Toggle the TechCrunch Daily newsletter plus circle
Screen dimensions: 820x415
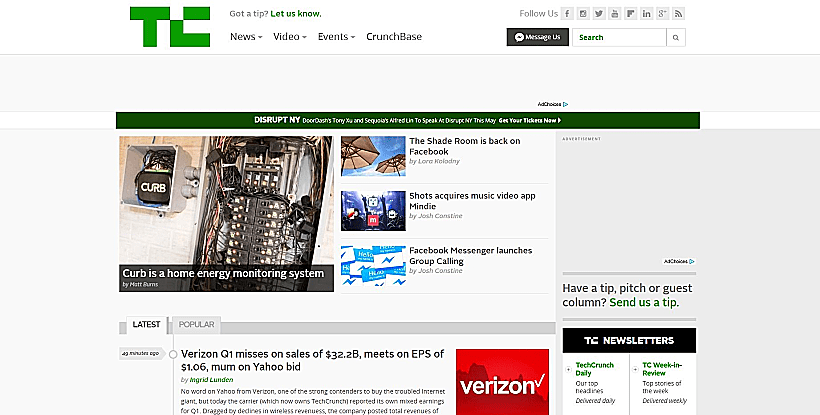[x=568, y=370]
